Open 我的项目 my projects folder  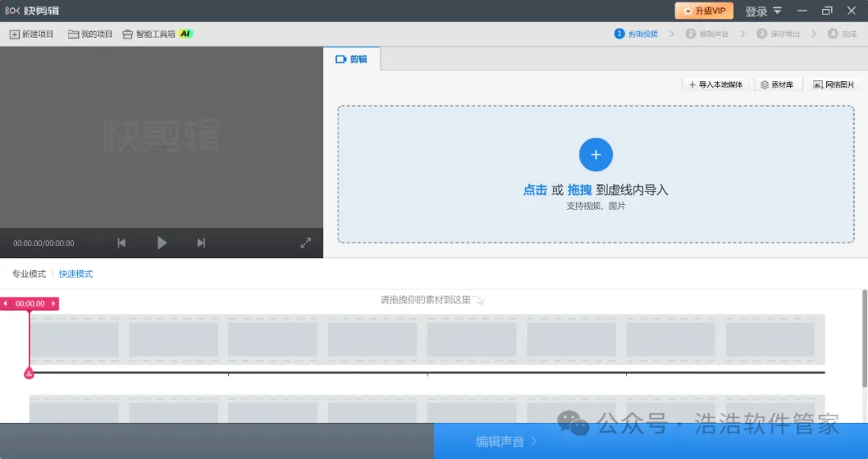pos(90,35)
